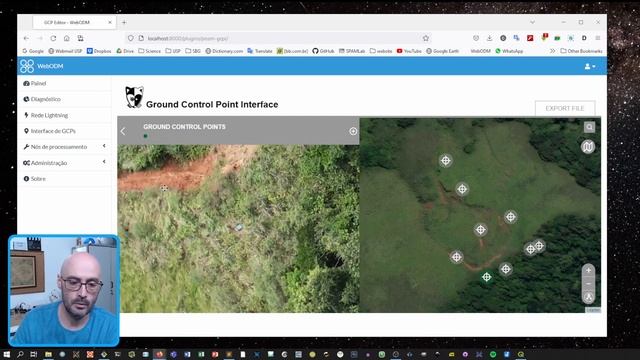Open Task View in the taskbar
This screenshot has height=360, width=640.
[33, 354]
